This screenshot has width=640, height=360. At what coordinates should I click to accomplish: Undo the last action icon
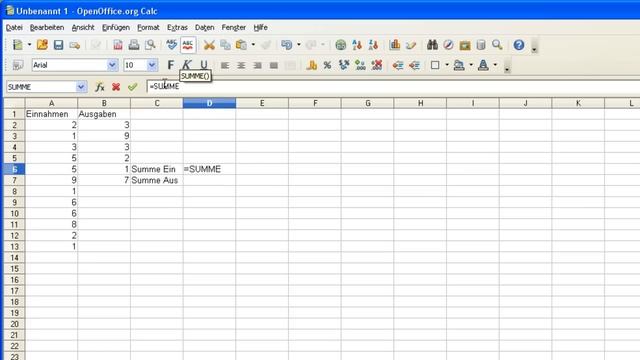(x=287, y=45)
